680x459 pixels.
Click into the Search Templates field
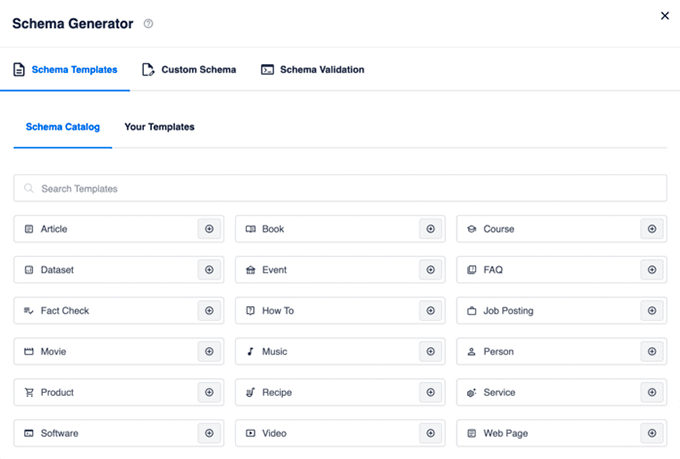(340, 188)
